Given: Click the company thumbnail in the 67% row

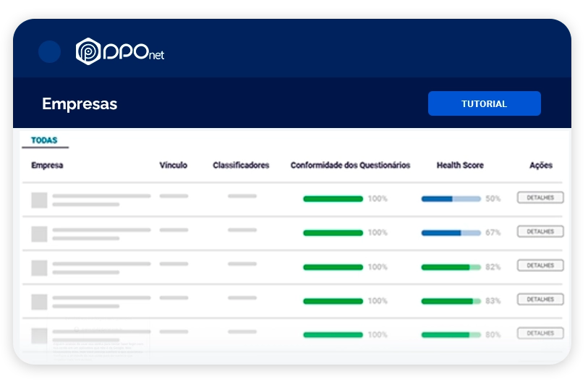Looking at the screenshot, I should click(39, 234).
